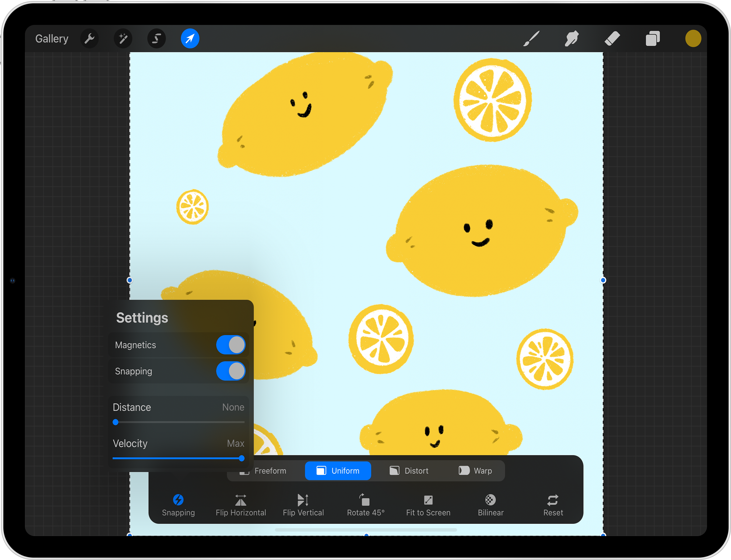Image resolution: width=731 pixels, height=560 pixels.
Task: Switch to Uniform transform mode
Action: (x=338, y=471)
